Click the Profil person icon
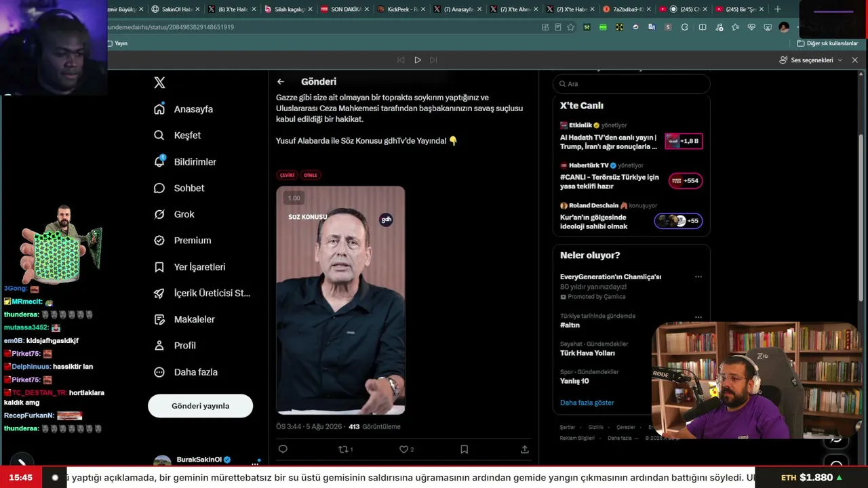Screen dimensions: 868x488 point(159,346)
